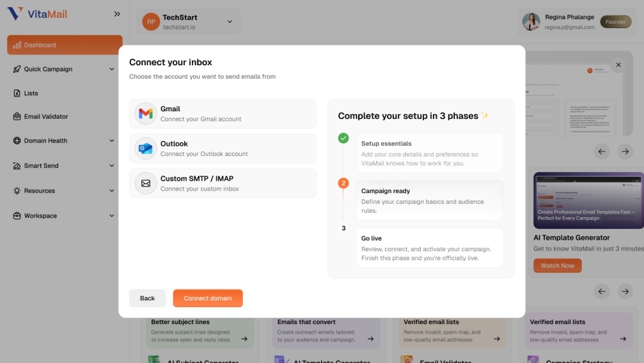The height and width of the screenshot is (363, 644).
Task: Click arrow on Better subject lines card
Action: click(244, 339)
